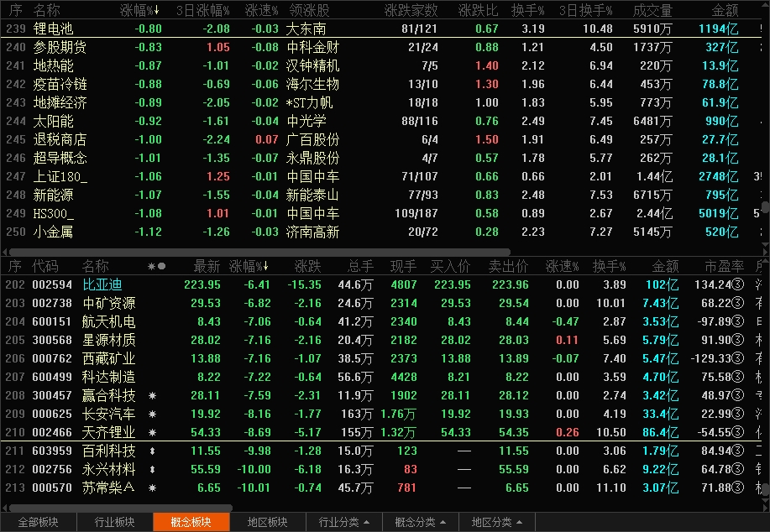The width and height of the screenshot is (770, 532).
Task: Select the 锂电池 sector row
Action: coord(381,29)
